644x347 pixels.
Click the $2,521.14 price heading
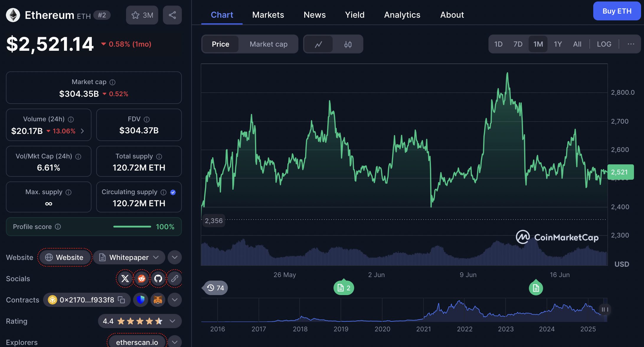coord(50,44)
